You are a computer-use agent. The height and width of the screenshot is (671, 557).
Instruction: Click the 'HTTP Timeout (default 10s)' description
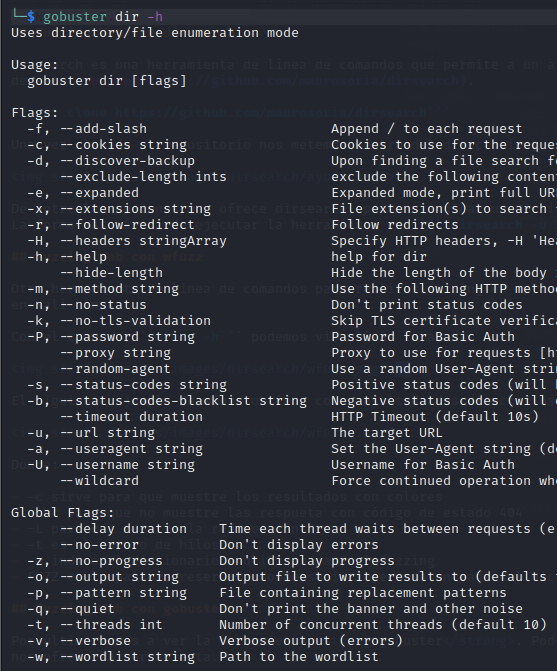(435, 417)
